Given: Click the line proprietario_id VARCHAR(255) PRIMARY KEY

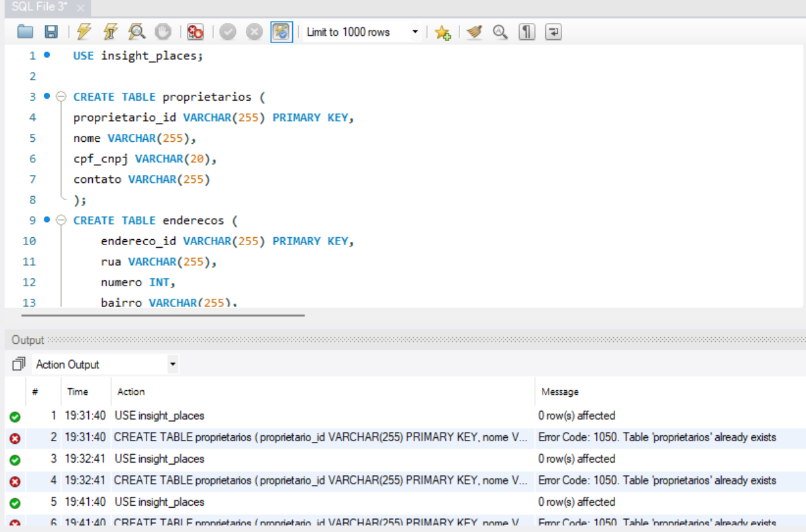Looking at the screenshot, I should [x=214, y=117].
